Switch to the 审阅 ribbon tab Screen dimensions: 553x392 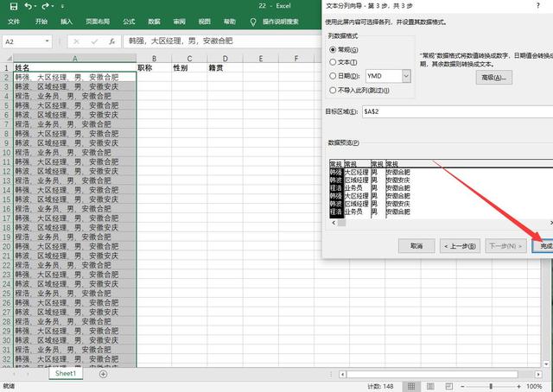tap(179, 22)
